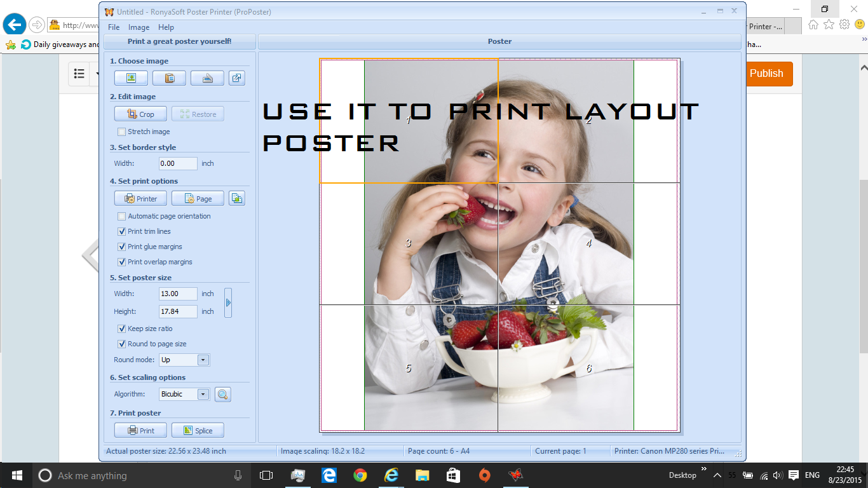The image size is (868, 488).
Task: Open Microsoft Edge from the taskbar
Action: pos(329,475)
